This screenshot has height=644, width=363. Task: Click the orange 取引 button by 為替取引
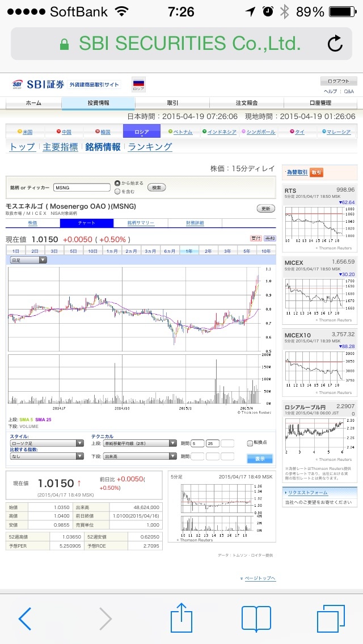(x=316, y=173)
